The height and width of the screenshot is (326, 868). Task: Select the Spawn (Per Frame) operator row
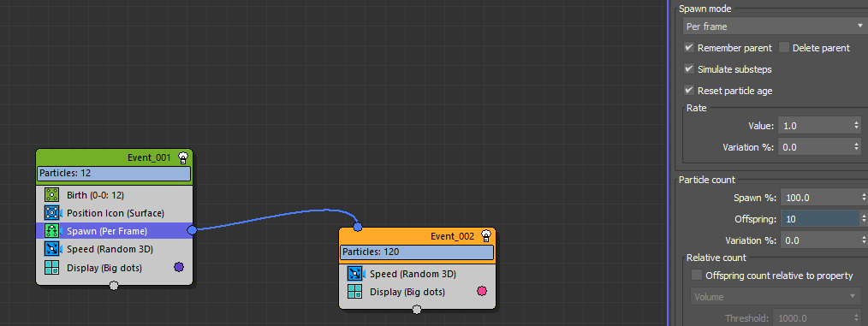click(114, 231)
